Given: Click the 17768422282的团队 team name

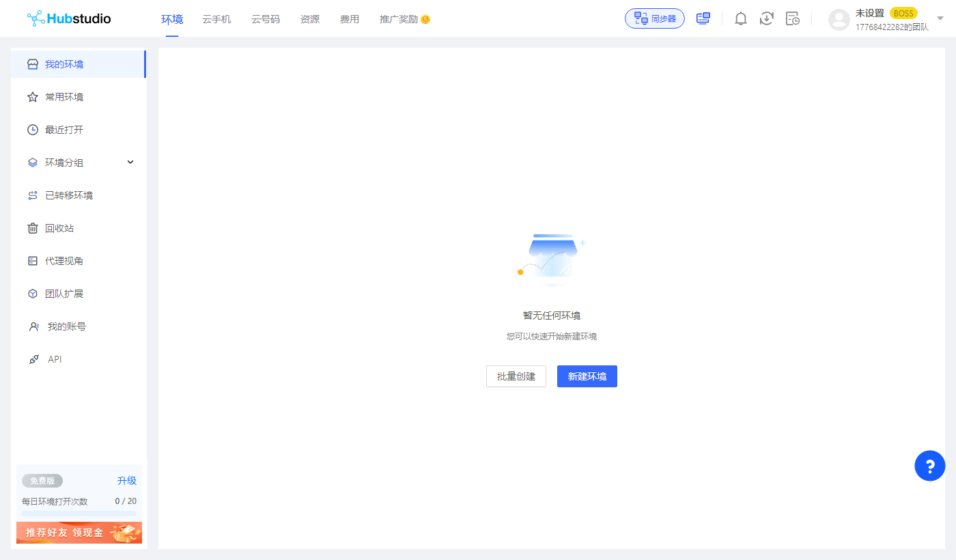Looking at the screenshot, I should pyautogui.click(x=892, y=27).
